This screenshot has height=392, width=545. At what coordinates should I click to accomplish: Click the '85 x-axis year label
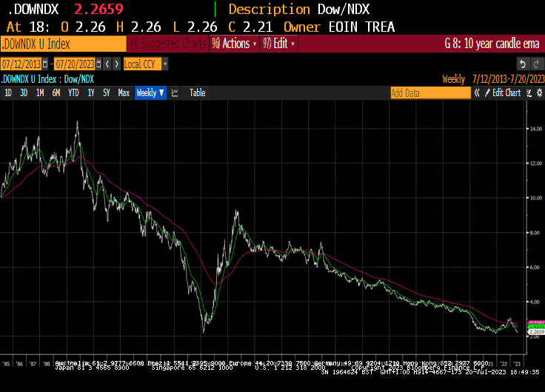click(x=6, y=364)
